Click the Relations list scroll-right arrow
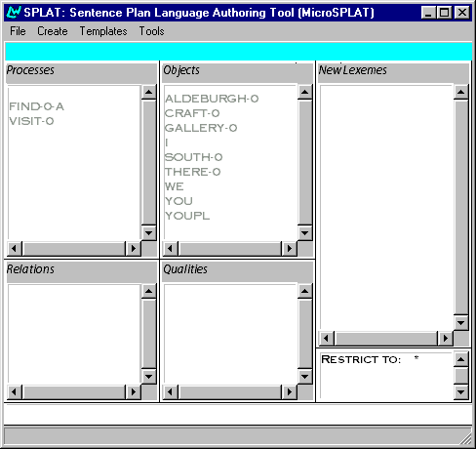 (x=133, y=392)
